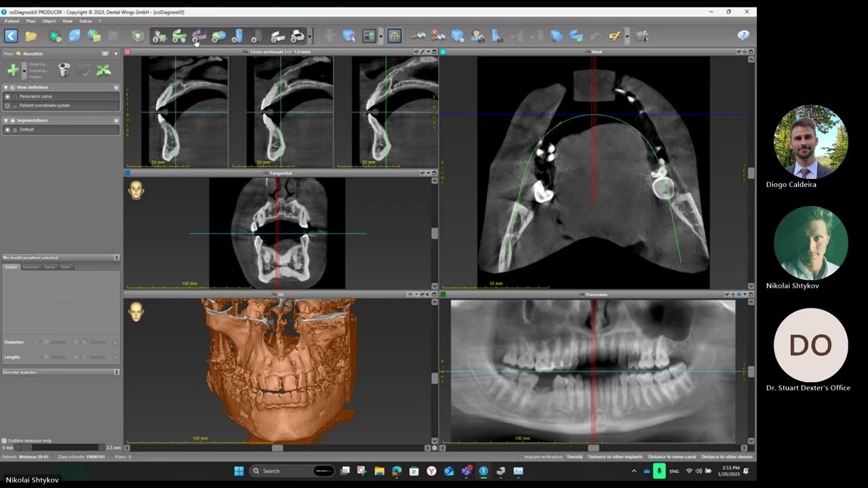This screenshot has width=868, height=488.
Task: Toggle the Default segmentation visibility
Action: click(x=8, y=129)
